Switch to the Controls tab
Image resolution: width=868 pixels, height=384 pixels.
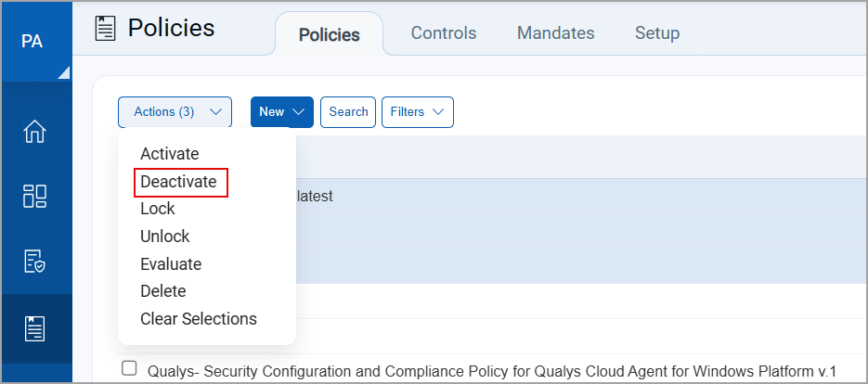click(x=444, y=33)
